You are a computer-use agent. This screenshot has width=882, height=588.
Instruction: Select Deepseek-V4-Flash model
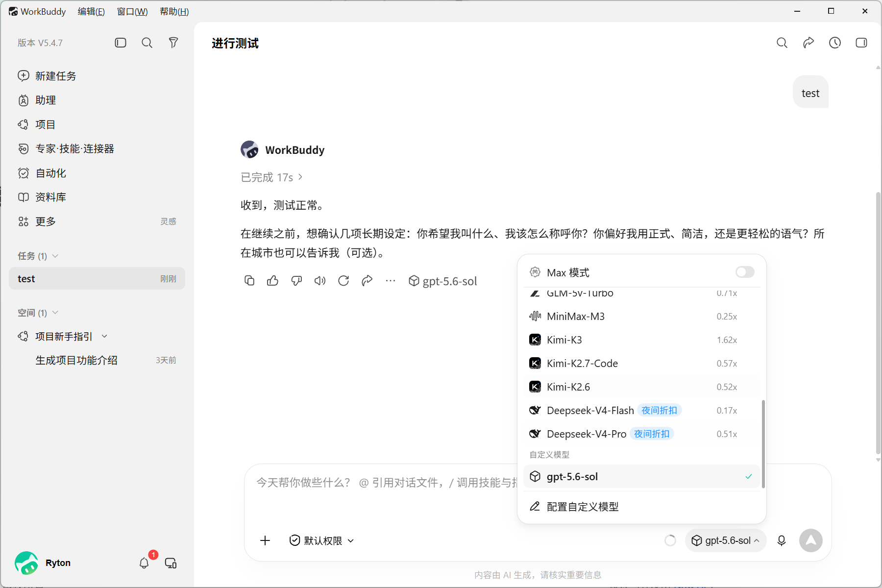[x=641, y=410]
